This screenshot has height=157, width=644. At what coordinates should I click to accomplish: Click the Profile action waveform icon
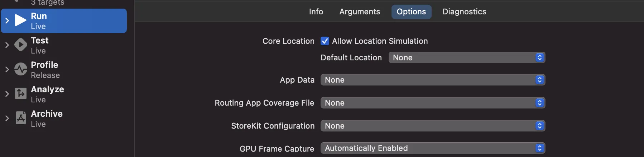click(x=20, y=69)
